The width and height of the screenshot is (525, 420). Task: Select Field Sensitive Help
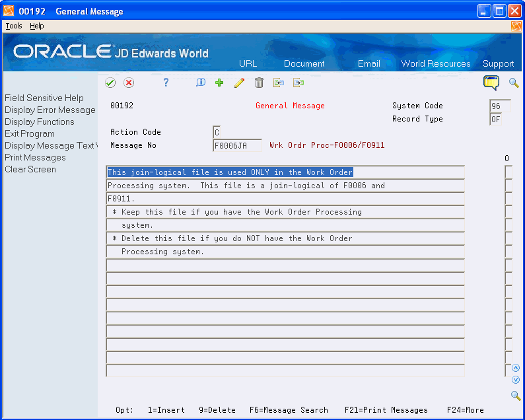(x=44, y=98)
